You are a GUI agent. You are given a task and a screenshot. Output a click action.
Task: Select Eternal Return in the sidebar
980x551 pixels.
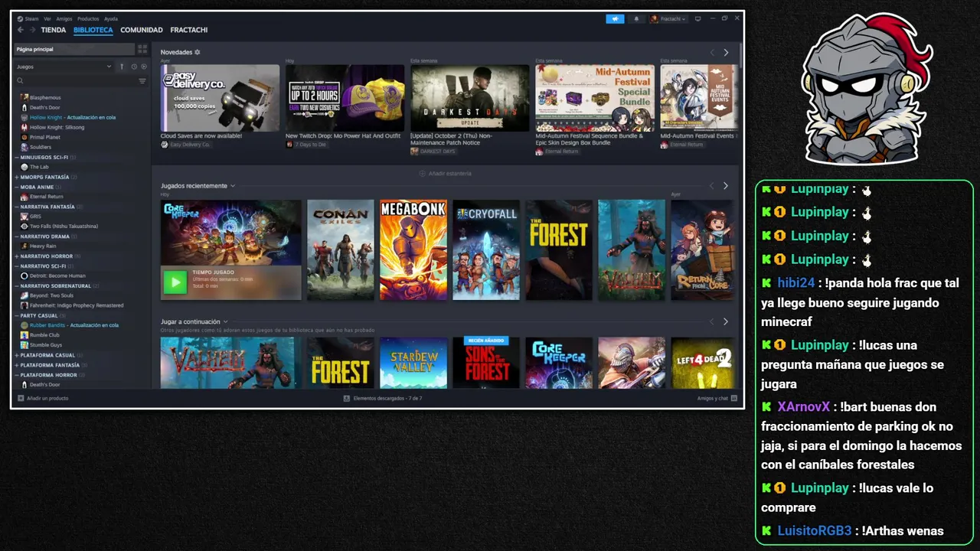(46, 197)
